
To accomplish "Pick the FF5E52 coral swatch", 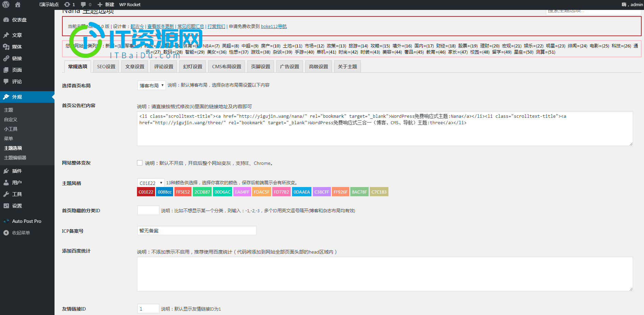I will click(183, 192).
